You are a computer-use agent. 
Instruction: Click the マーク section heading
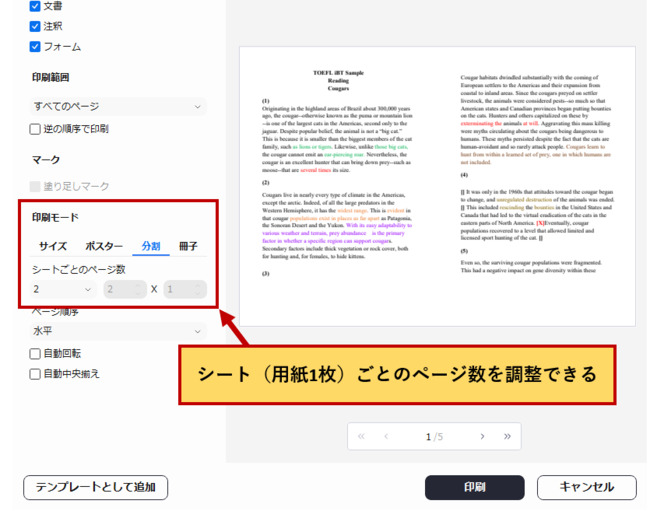(x=46, y=160)
